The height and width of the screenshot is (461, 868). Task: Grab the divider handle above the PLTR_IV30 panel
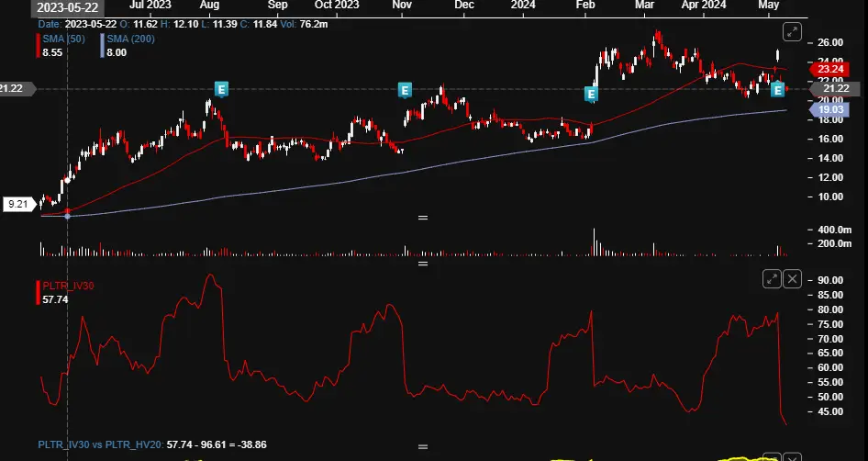click(423, 264)
